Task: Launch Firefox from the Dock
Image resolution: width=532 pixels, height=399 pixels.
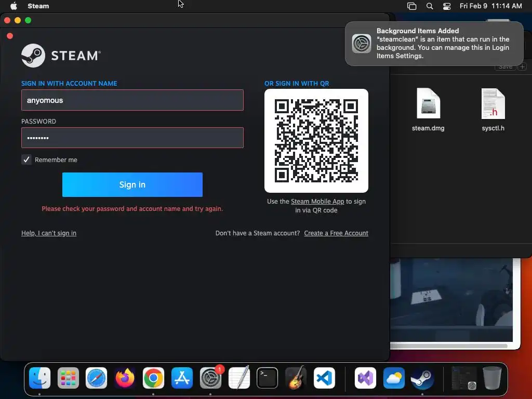Action: [x=125, y=378]
